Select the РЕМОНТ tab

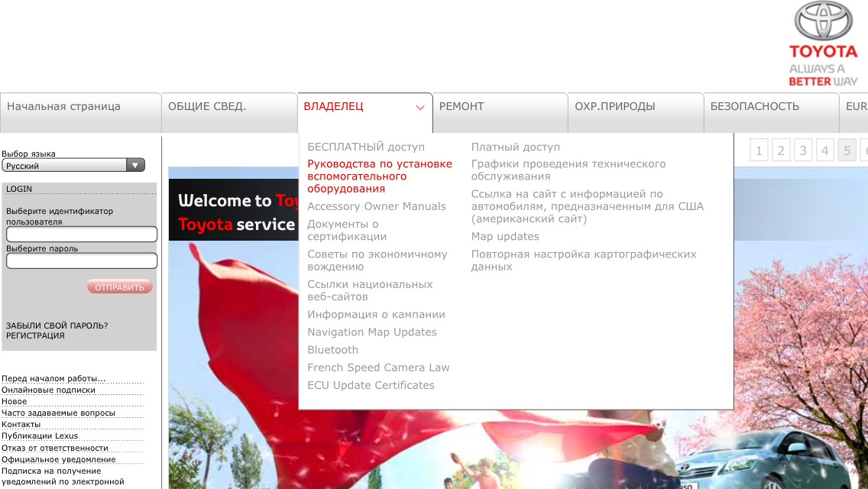click(x=500, y=112)
